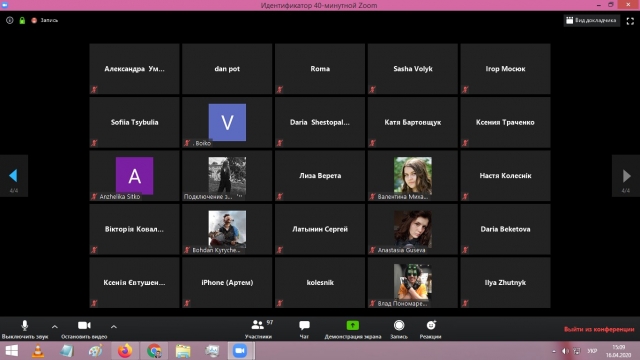640x360 pixels.
Task: Click the A avatar of Anzhelika Sitko
Action: (x=135, y=176)
